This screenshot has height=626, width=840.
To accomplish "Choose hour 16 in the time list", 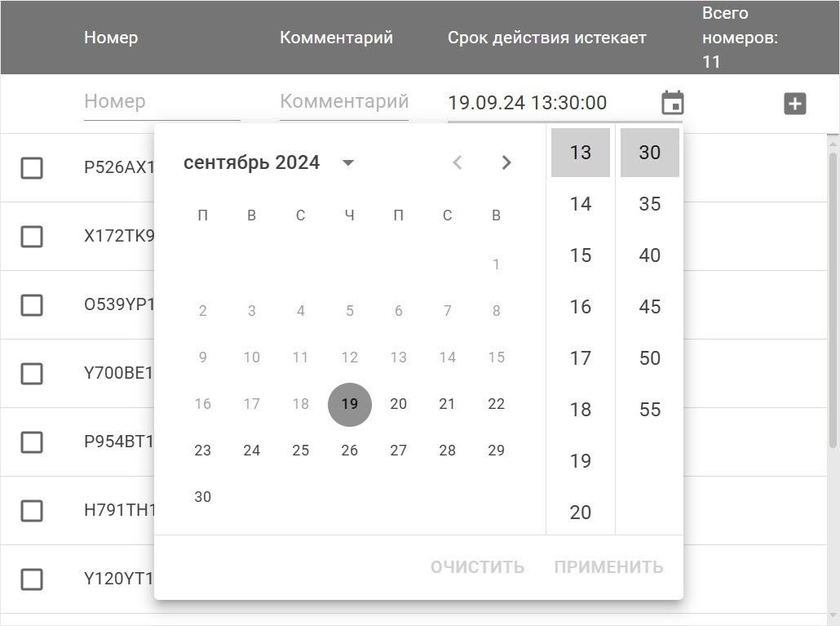I will pyautogui.click(x=580, y=307).
